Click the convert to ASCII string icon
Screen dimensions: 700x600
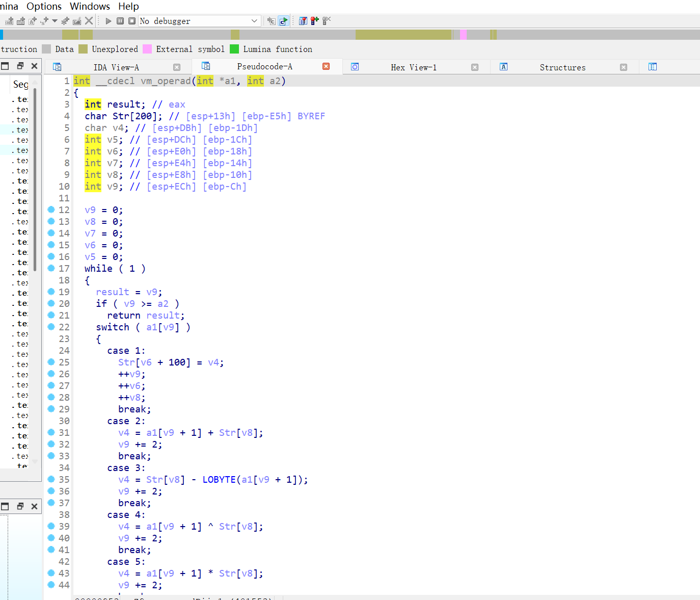33,21
